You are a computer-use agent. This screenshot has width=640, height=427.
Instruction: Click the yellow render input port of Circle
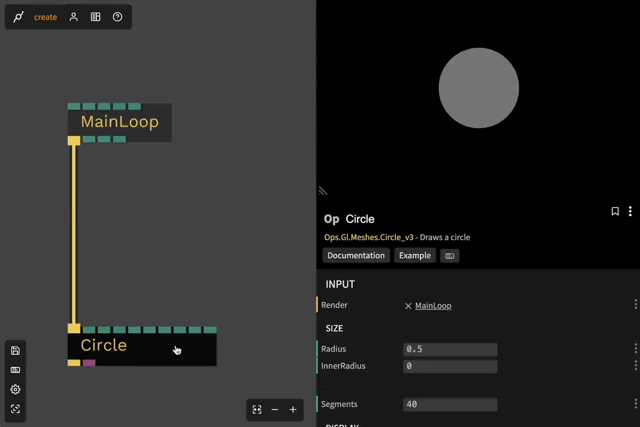click(x=74, y=329)
